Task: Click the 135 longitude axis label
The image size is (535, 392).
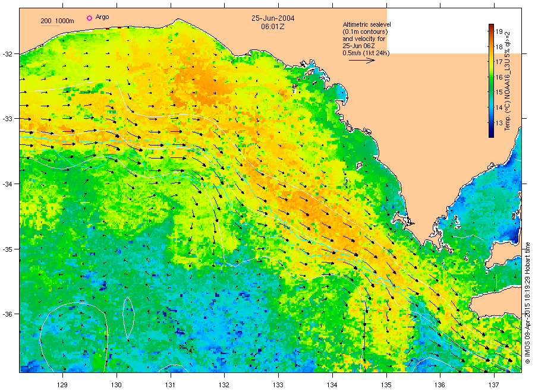Action: [x=386, y=385]
